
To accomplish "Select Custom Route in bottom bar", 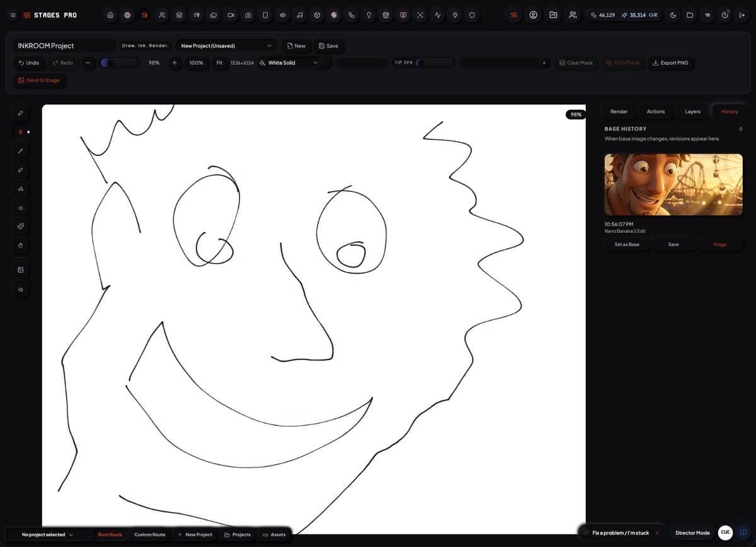I will click(150, 534).
